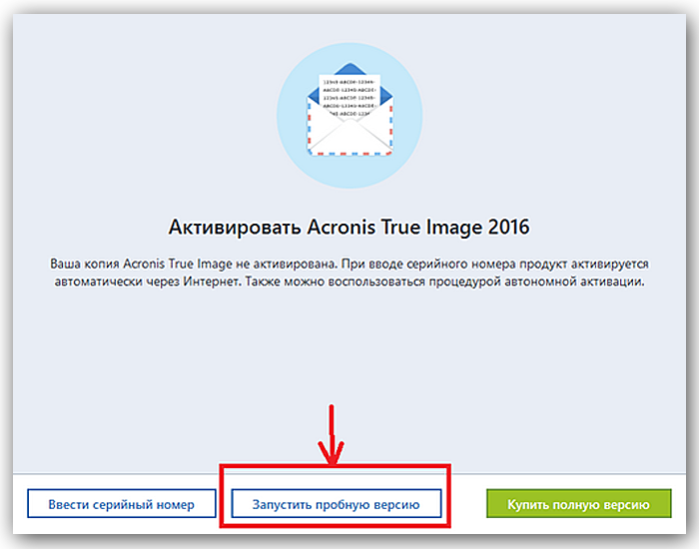This screenshot has width=699, height=549.
Task: Click description line starting 'Ваша копия'
Action: tap(349, 264)
